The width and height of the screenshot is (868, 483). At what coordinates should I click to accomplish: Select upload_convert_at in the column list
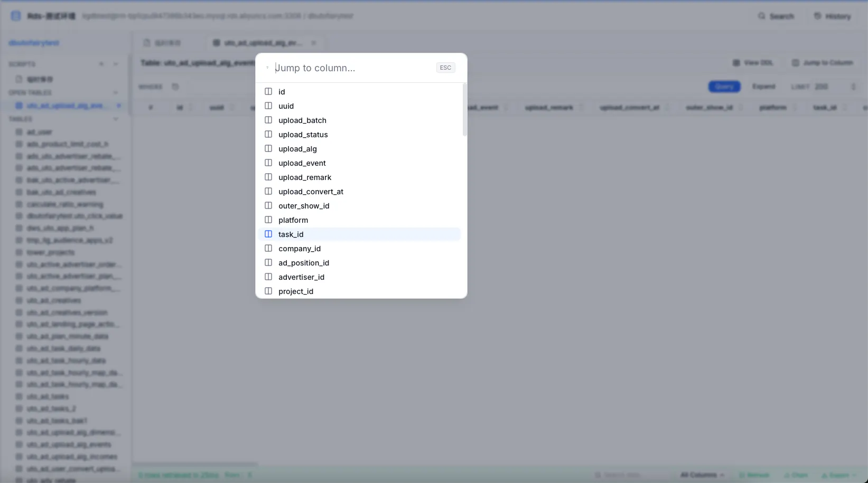(x=359, y=192)
